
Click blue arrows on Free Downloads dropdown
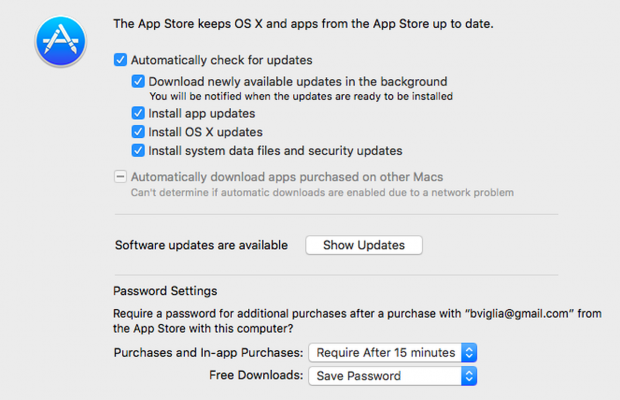[x=469, y=376]
